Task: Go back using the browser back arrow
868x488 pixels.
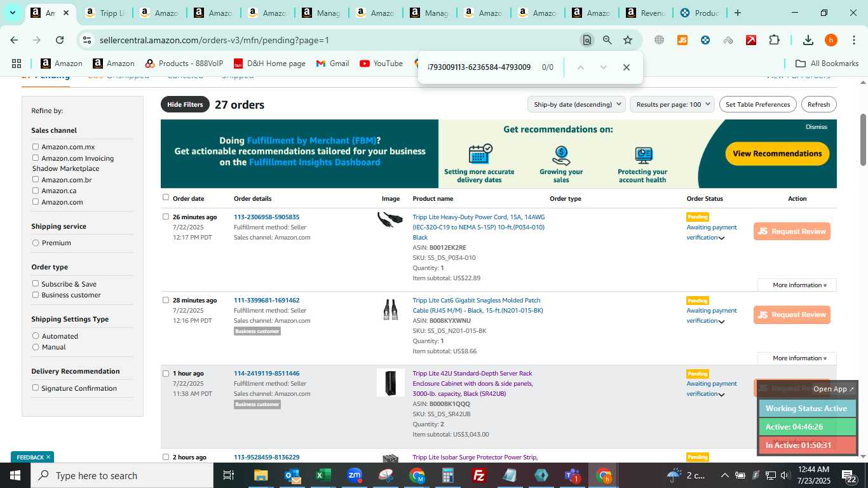Action: pyautogui.click(x=14, y=40)
